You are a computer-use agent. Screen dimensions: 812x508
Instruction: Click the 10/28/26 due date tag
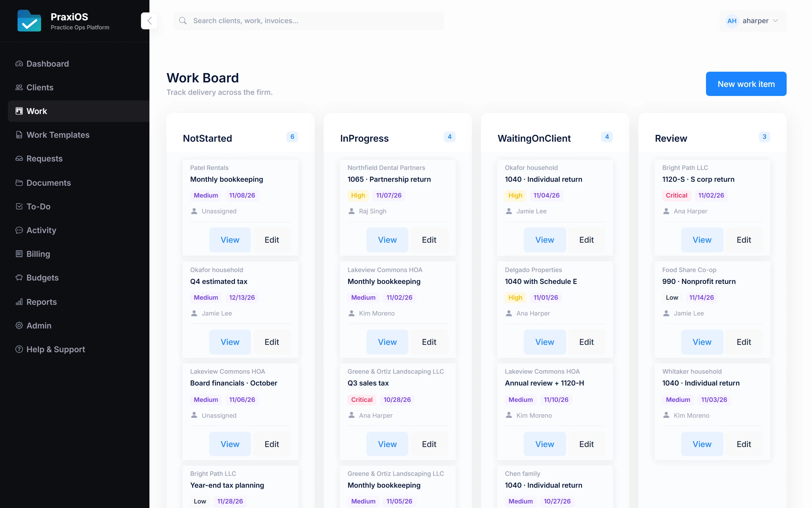tap(397, 399)
